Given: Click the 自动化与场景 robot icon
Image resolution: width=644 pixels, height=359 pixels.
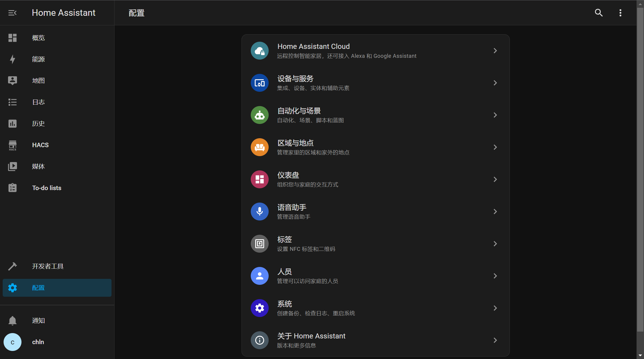Looking at the screenshot, I should coord(260,115).
